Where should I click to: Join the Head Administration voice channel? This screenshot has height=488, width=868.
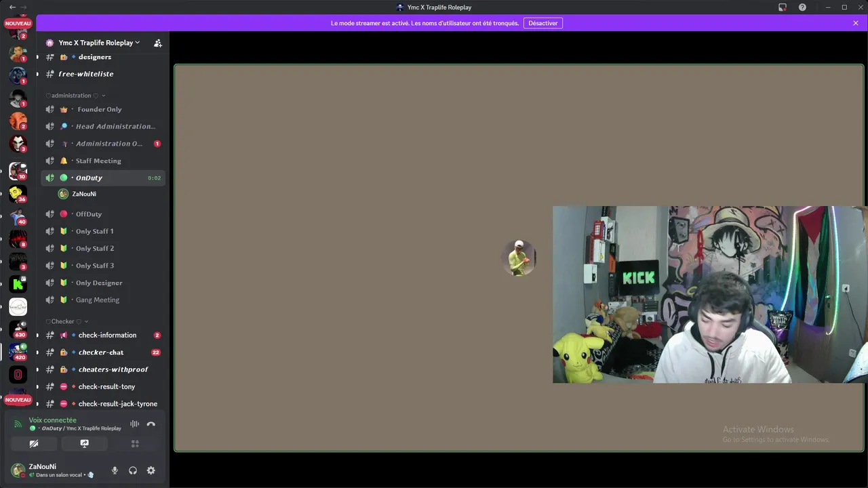102,126
